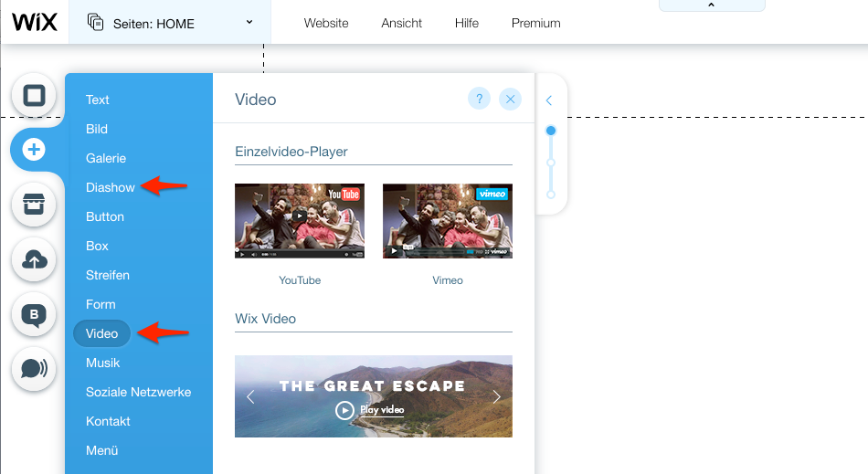The height and width of the screenshot is (474, 868).
Task: Open the Website menu
Action: pos(326,23)
